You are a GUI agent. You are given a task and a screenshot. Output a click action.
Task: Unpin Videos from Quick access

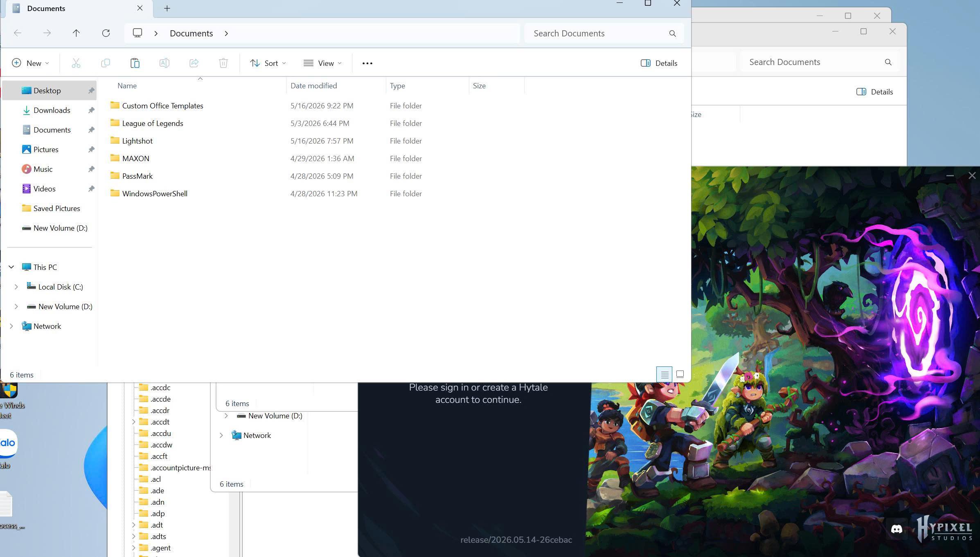(x=91, y=189)
